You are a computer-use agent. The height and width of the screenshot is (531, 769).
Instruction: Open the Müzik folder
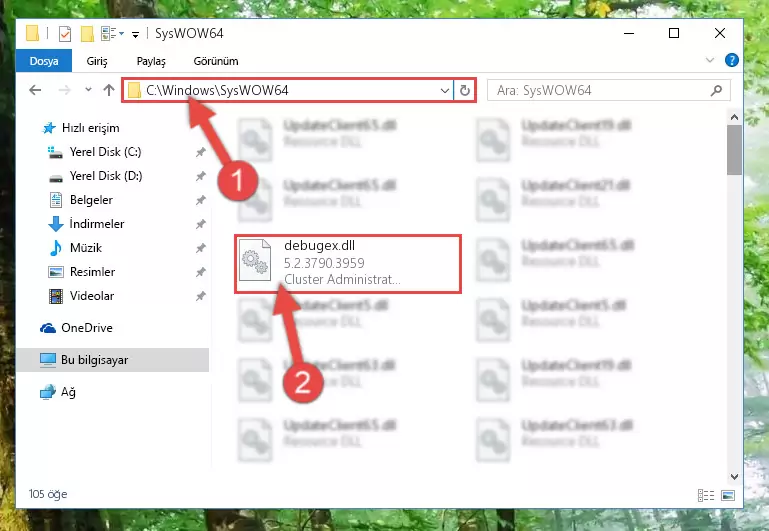point(85,248)
